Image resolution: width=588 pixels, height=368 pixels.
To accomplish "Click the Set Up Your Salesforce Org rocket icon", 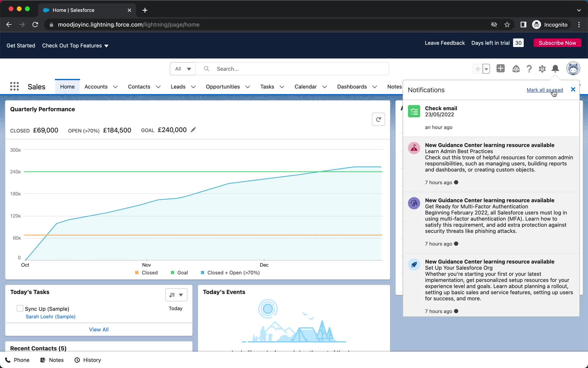I will (x=414, y=265).
